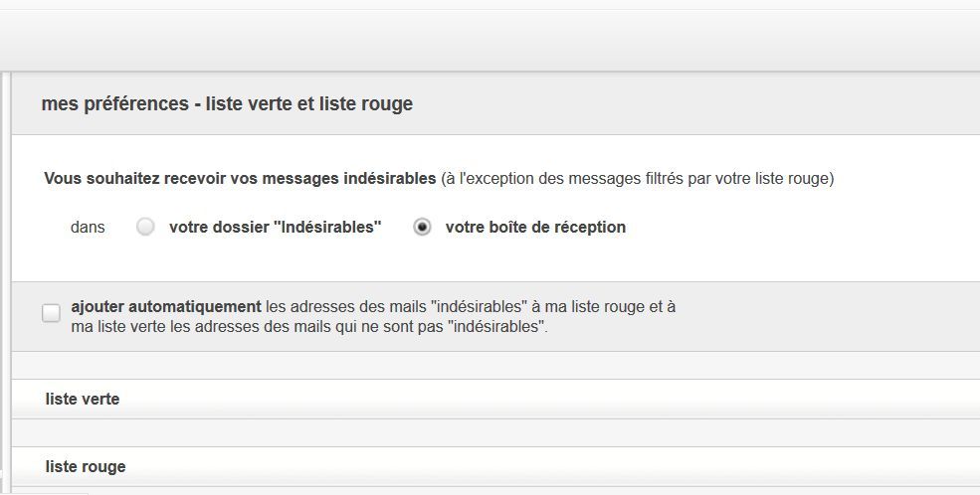The image size is (980, 495).
Task: Click the blank toolbar area above the preferences panel
Action: pos(490,40)
